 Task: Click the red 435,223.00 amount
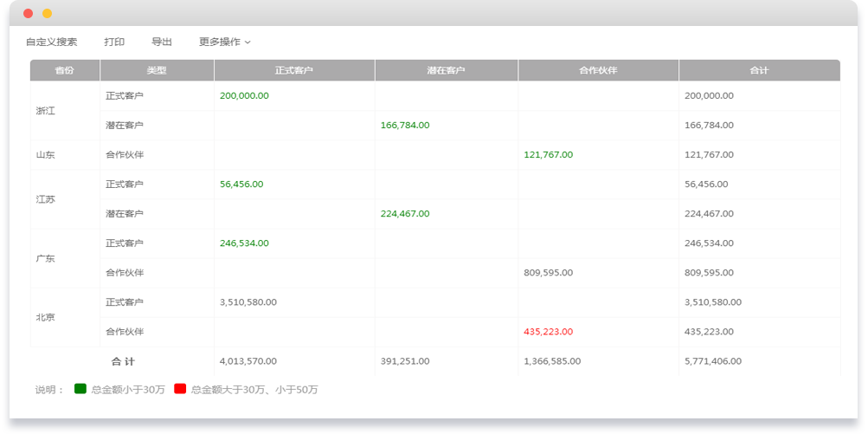548,332
